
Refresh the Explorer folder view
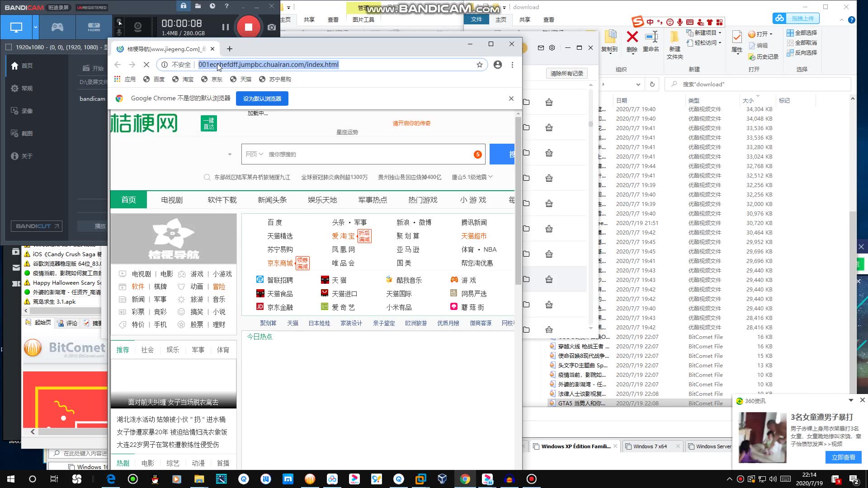click(652, 84)
